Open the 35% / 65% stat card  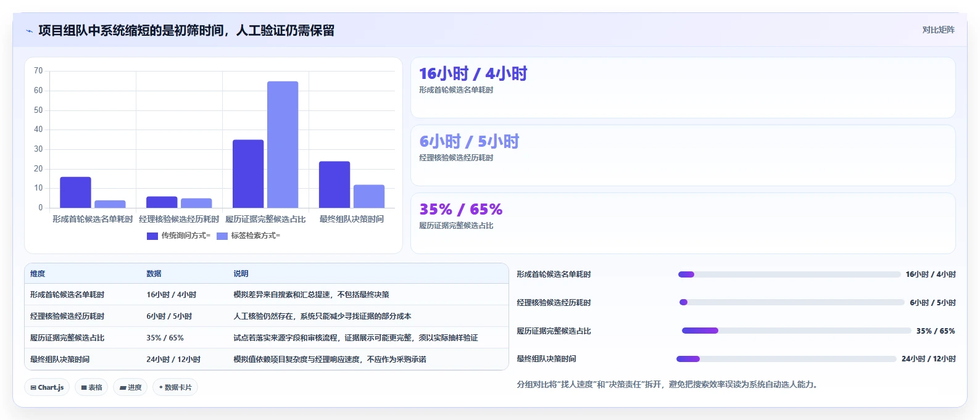point(683,223)
